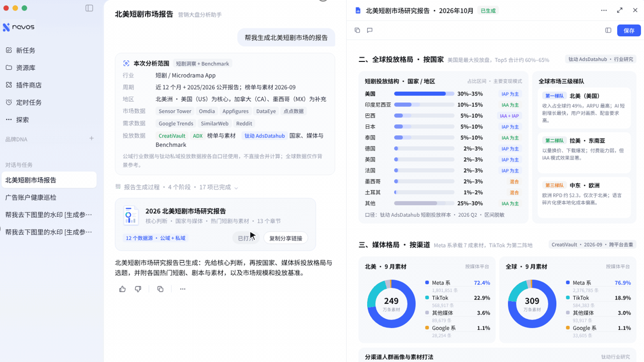This screenshot has height=362, width=644.
Task: Click the 印度尼西亚 share progress bar
Action: tap(424, 105)
